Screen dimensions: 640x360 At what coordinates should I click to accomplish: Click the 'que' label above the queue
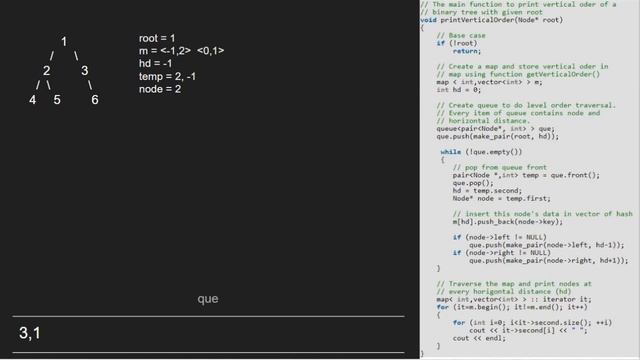pyautogui.click(x=208, y=299)
